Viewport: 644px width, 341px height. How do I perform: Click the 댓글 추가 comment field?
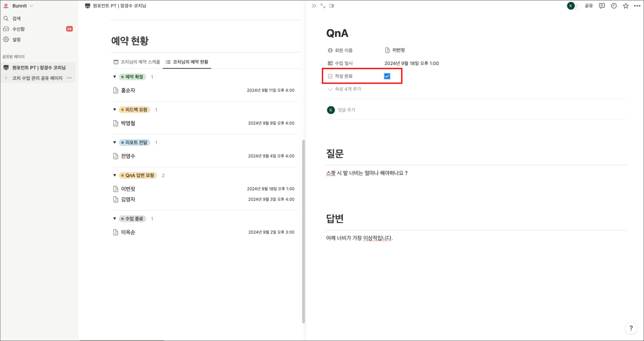click(x=346, y=110)
